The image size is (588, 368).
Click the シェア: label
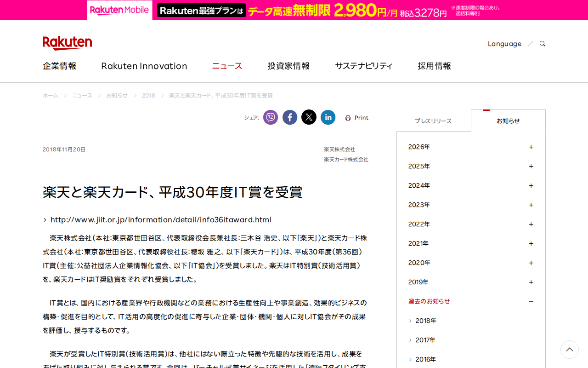coord(252,118)
